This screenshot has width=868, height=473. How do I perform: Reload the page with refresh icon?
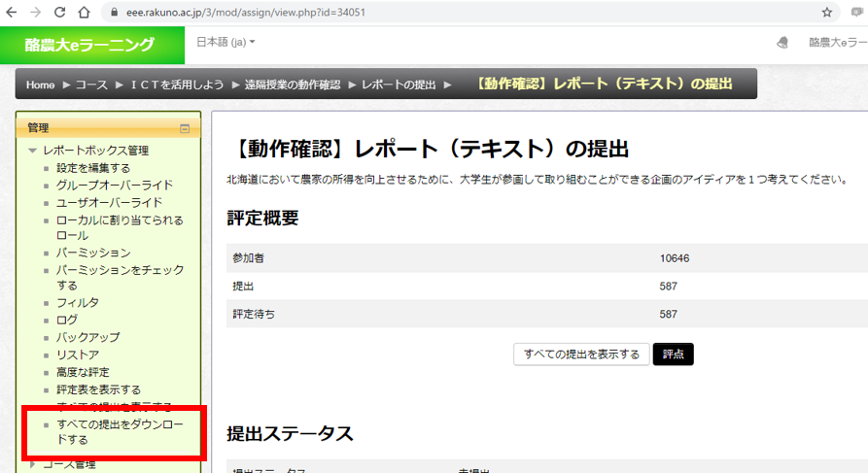(x=59, y=13)
